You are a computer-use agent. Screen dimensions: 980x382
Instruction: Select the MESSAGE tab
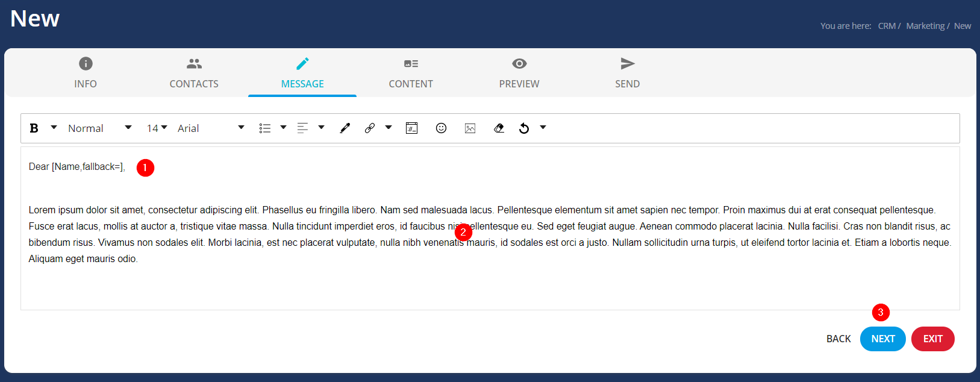pos(302,72)
